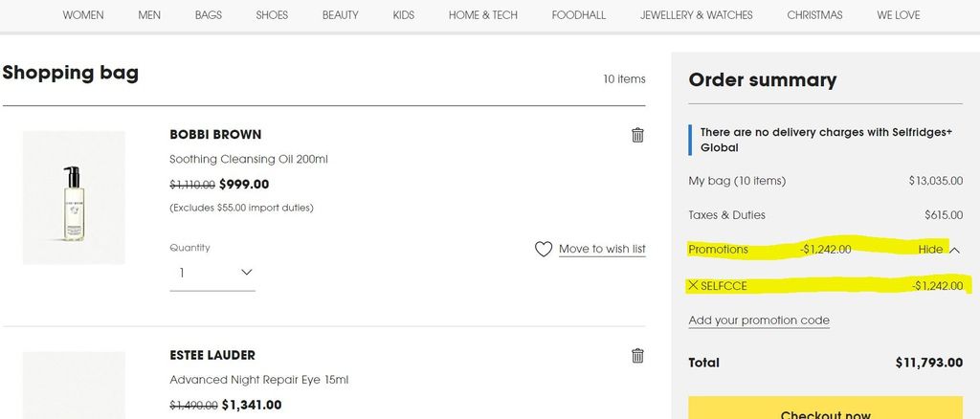Open the FOODHALL menu
Screen dimensions: 980x419
pyautogui.click(x=579, y=15)
